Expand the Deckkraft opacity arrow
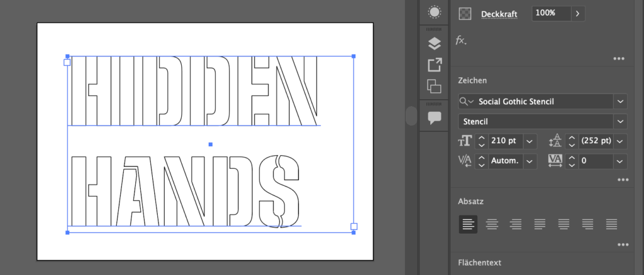 click(x=577, y=13)
